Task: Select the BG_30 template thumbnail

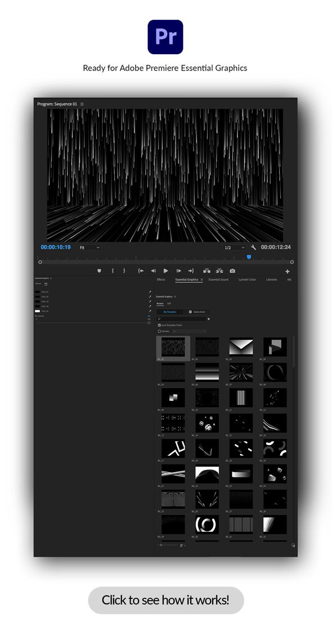Action: (207, 525)
